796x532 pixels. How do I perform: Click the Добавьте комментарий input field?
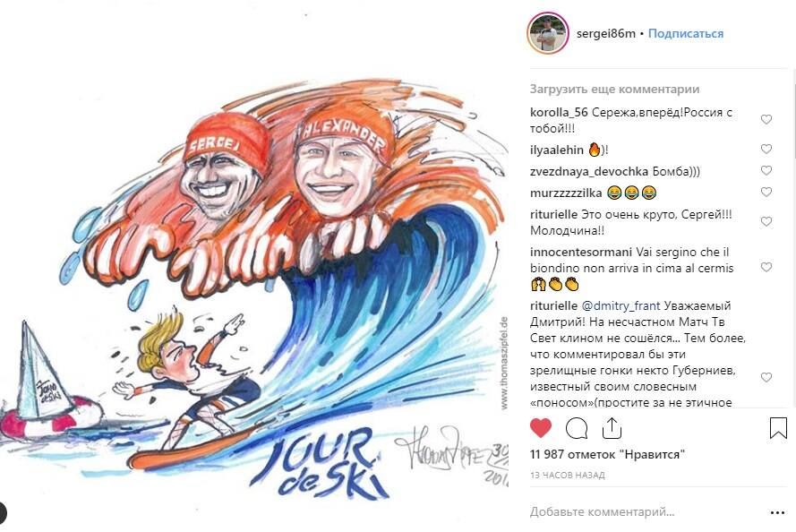pos(645,512)
